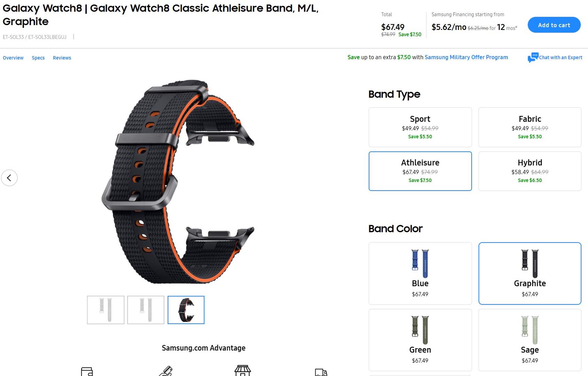588x376 pixels.
Task: Open the Samsung Military Offer Program link
Action: (x=466, y=57)
